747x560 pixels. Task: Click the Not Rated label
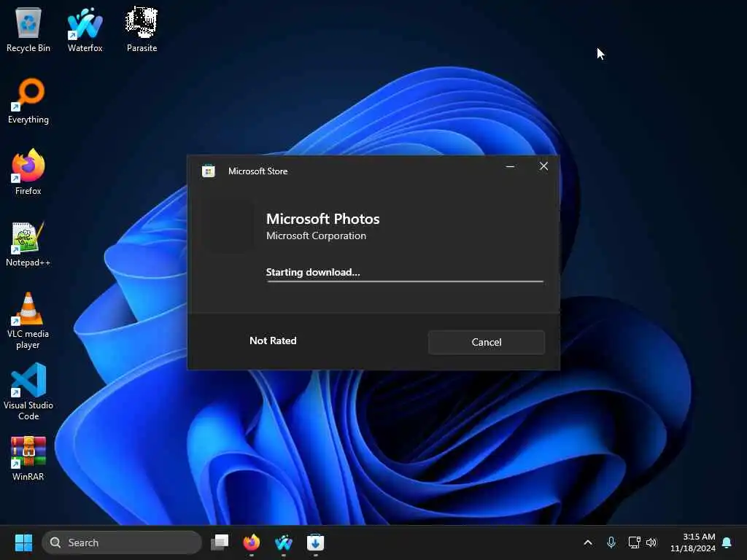(273, 341)
